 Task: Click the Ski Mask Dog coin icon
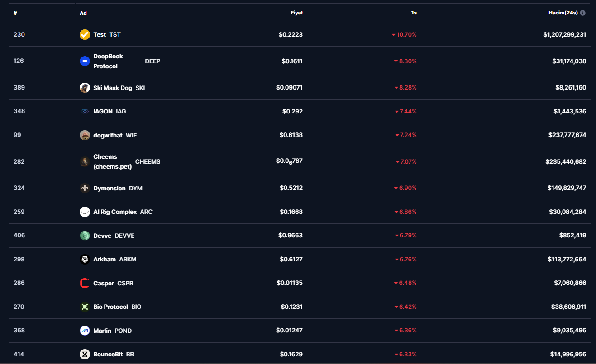85,88
